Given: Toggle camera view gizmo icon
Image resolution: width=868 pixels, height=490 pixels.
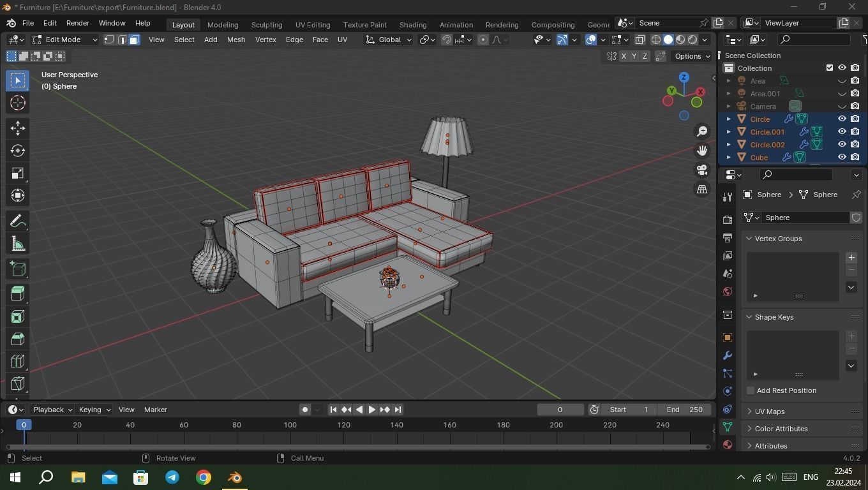Looking at the screenshot, I should click(702, 170).
